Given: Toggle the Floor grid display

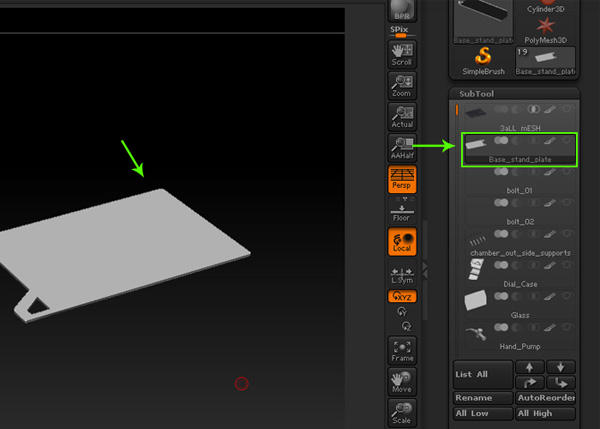Looking at the screenshot, I should point(402,212).
